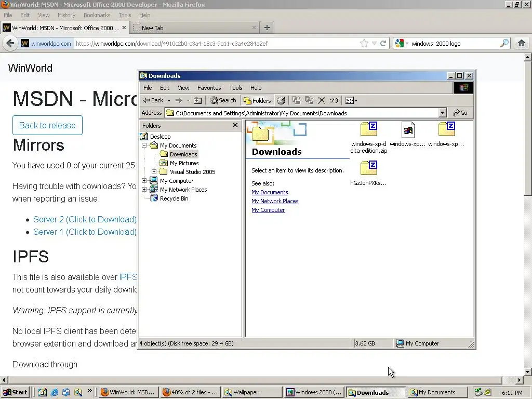Expand Quick Launch overflow chevron
This screenshot has height=399, width=532.
click(x=89, y=391)
